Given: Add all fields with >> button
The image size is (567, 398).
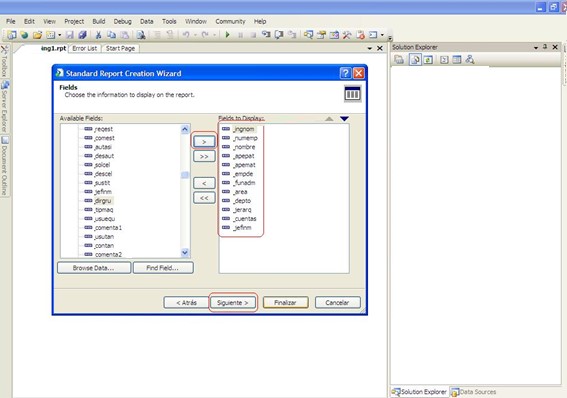Looking at the screenshot, I should click(204, 156).
